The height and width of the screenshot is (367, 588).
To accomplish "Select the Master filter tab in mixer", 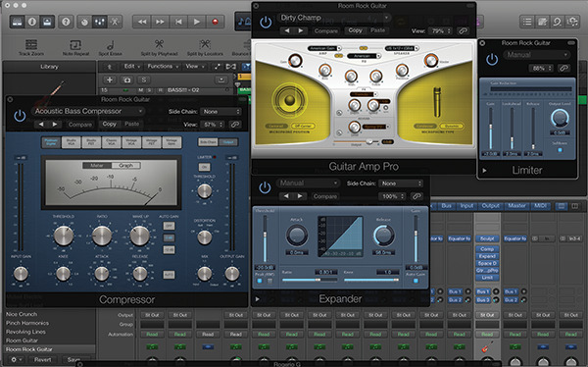I will [516, 206].
